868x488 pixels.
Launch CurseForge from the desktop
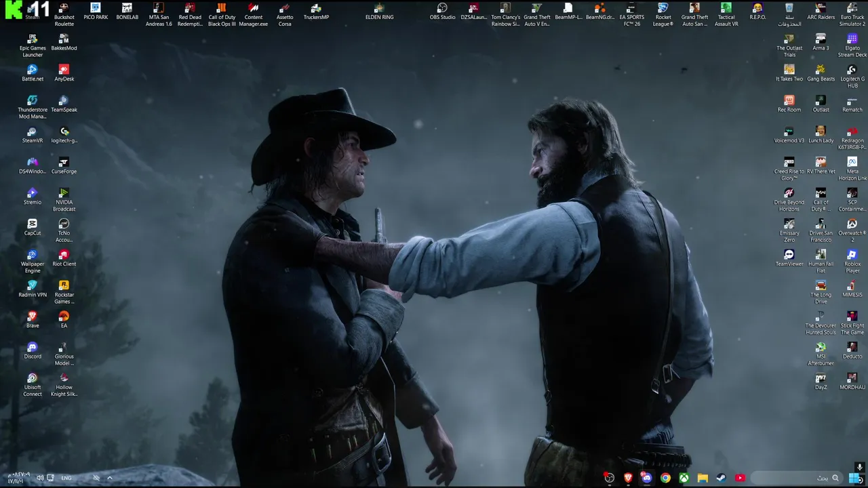(64, 166)
